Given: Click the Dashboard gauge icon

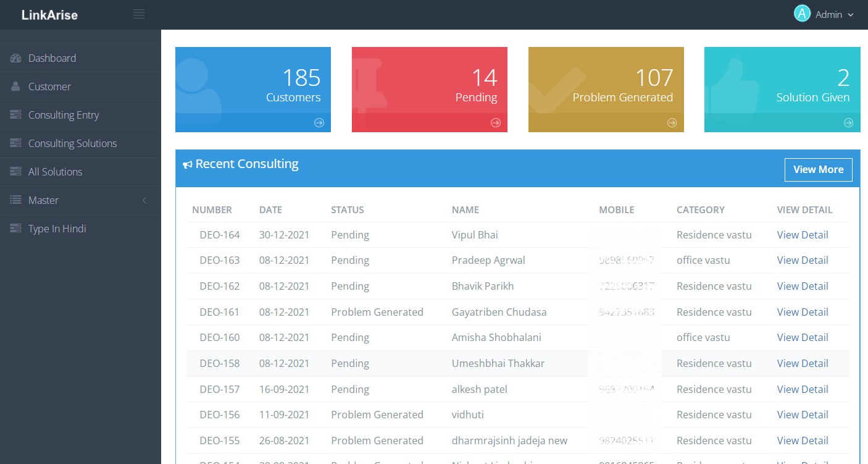Looking at the screenshot, I should pyautogui.click(x=15, y=58).
